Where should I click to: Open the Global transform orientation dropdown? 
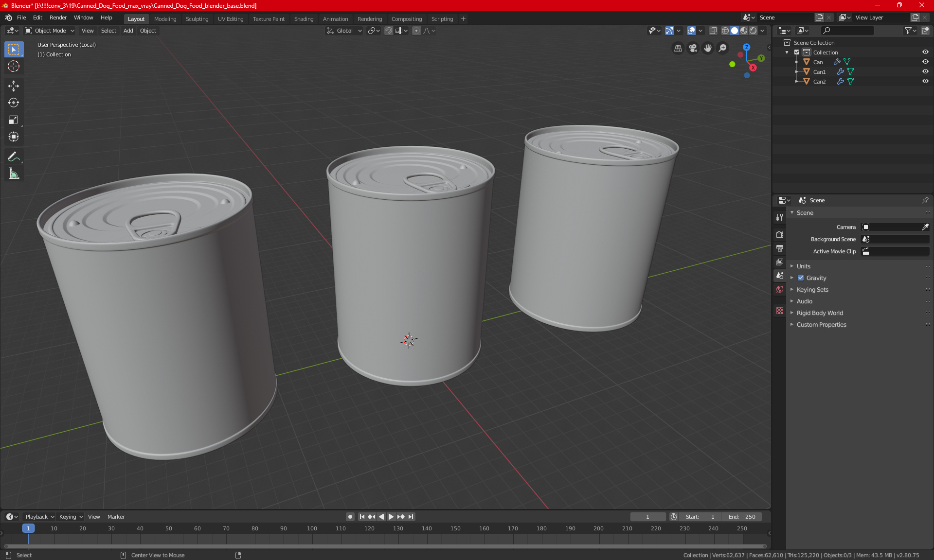tap(344, 31)
